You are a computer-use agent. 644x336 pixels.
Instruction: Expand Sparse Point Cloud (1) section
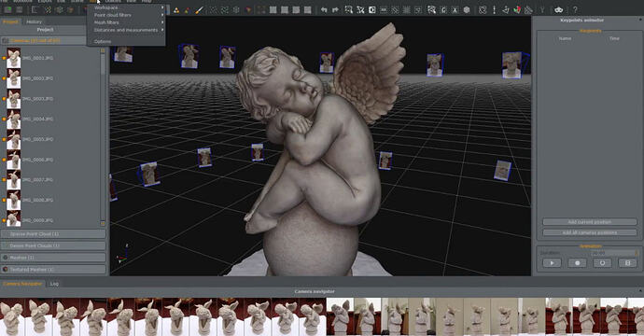coord(53,233)
